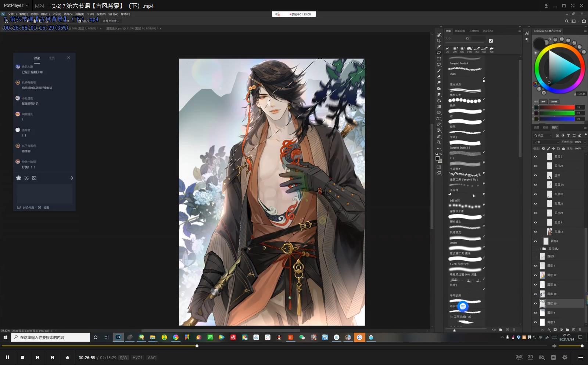Send chat message with arrow button
Viewport: 588px width, 365px height.
click(x=71, y=178)
